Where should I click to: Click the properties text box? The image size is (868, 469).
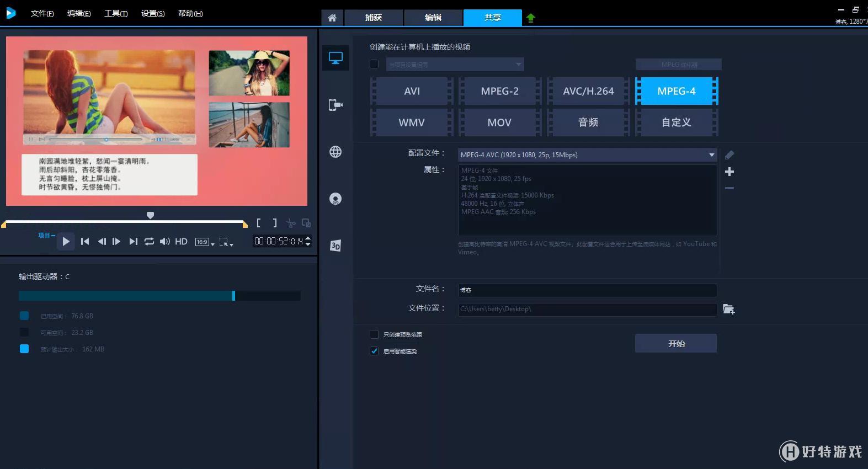[x=587, y=200]
